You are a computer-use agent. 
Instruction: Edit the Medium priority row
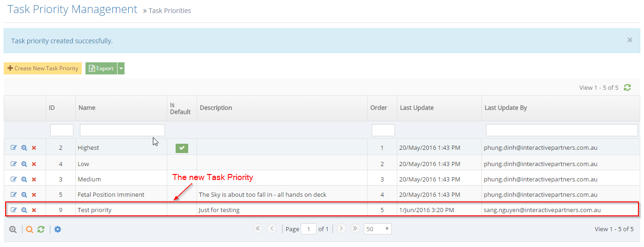coord(13,179)
